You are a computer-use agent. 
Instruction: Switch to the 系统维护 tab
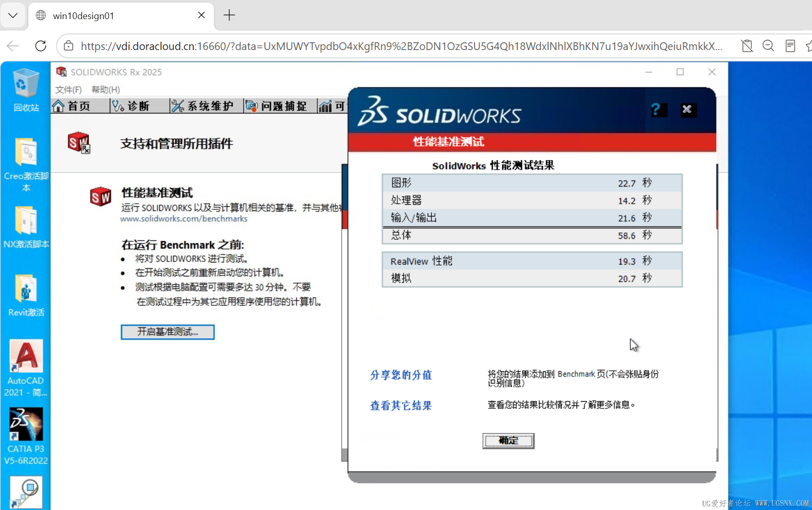[206, 106]
